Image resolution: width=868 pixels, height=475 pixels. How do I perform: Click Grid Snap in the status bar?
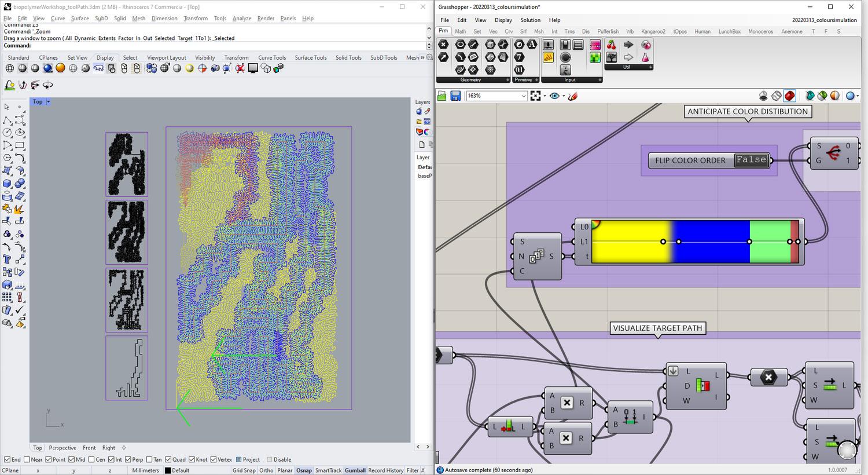click(x=245, y=470)
